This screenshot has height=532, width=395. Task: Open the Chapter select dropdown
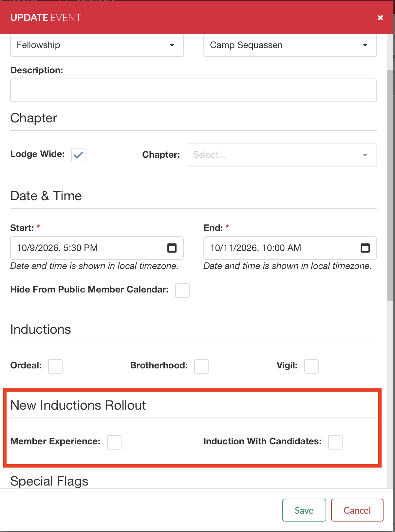(275, 155)
